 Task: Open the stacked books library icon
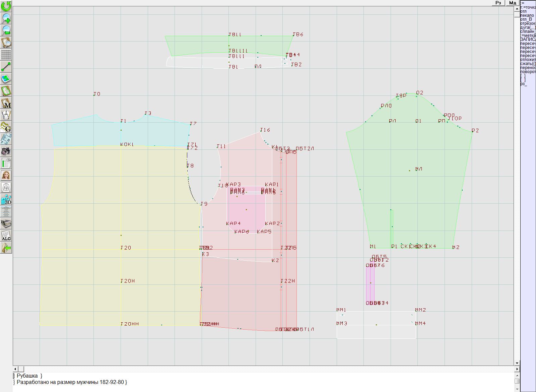pyautogui.click(x=6, y=223)
